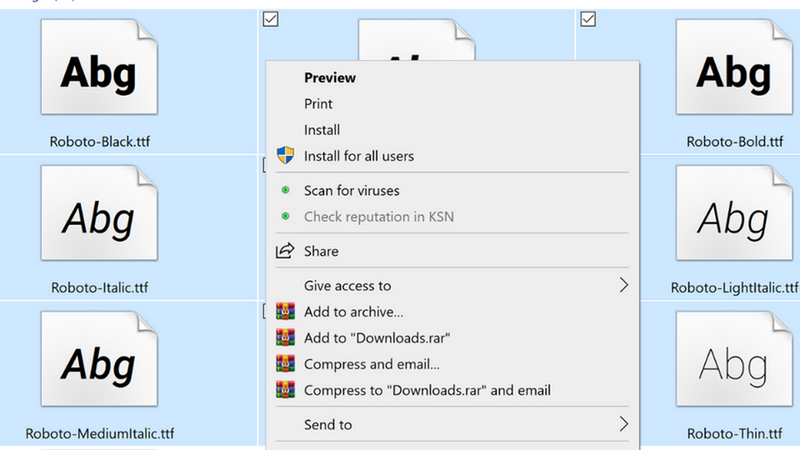Select the Roboto-Thin.ttf font thumbnail

tap(734, 359)
